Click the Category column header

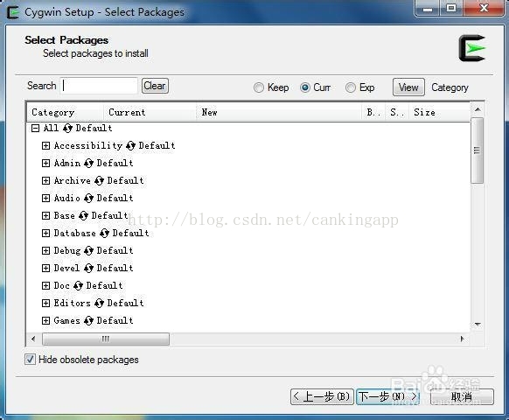[66, 112]
